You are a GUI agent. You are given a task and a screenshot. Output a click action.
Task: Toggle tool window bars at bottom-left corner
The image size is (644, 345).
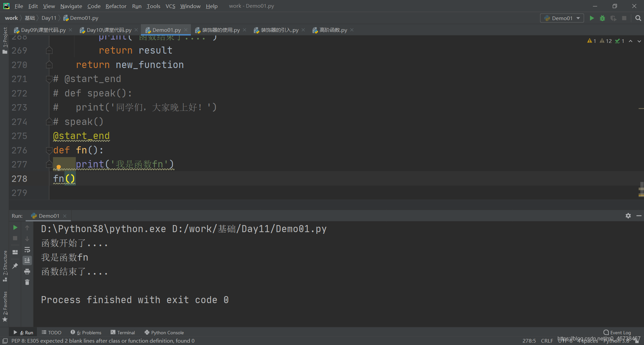pos(5,341)
